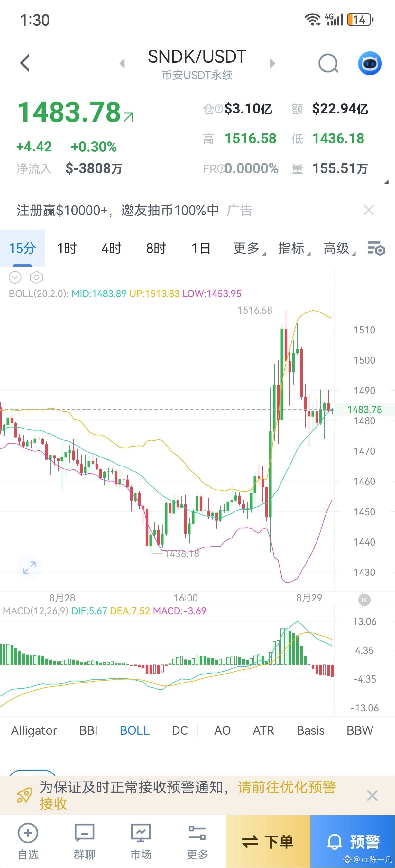Tap the 1516.58 high marker on chart

coord(255,310)
